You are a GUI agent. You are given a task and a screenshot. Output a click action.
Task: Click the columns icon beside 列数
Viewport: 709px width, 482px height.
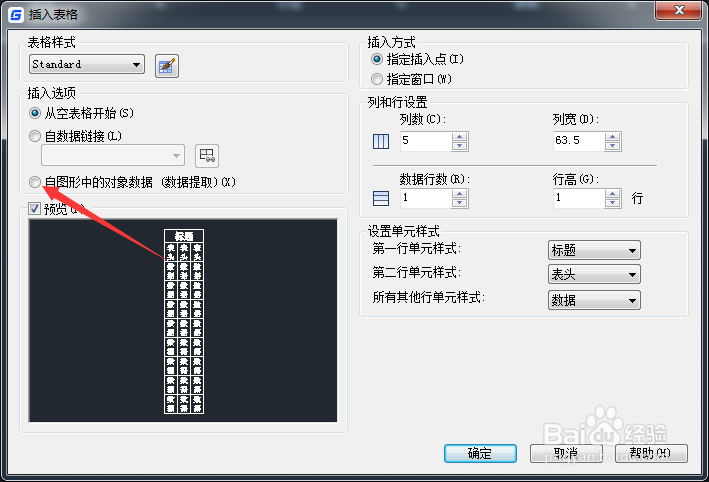pos(381,141)
